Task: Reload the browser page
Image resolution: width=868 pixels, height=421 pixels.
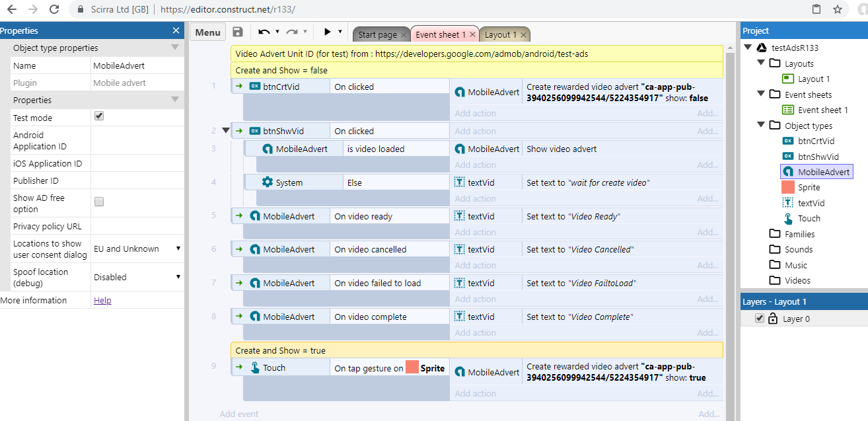Action: (55, 9)
